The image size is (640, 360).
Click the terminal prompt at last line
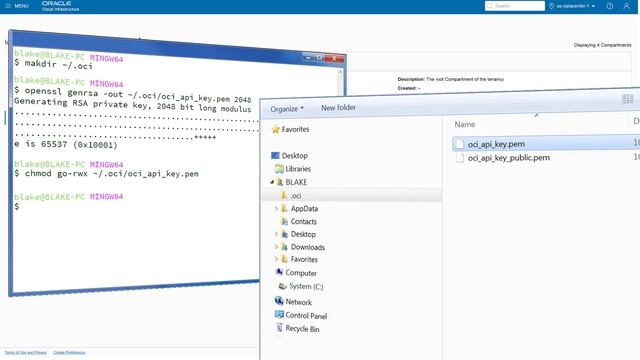pyautogui.click(x=17, y=207)
